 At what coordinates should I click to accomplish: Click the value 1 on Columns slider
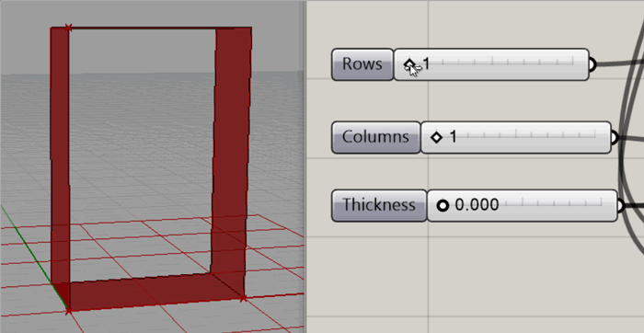(453, 137)
